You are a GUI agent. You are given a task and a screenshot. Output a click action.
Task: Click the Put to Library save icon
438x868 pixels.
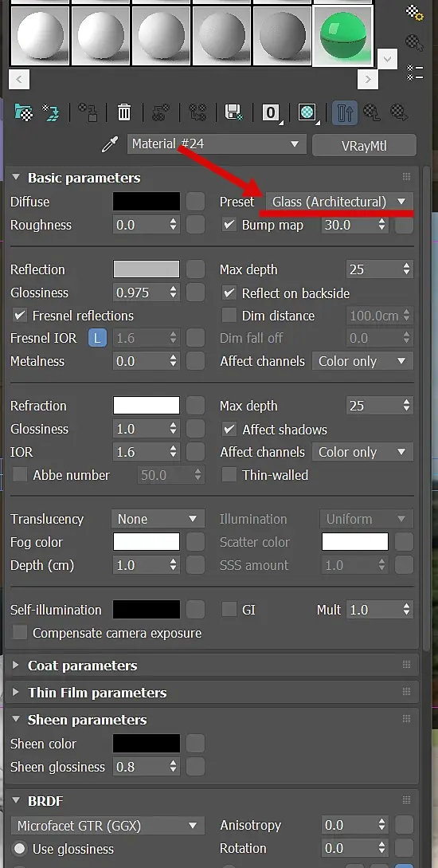click(234, 112)
